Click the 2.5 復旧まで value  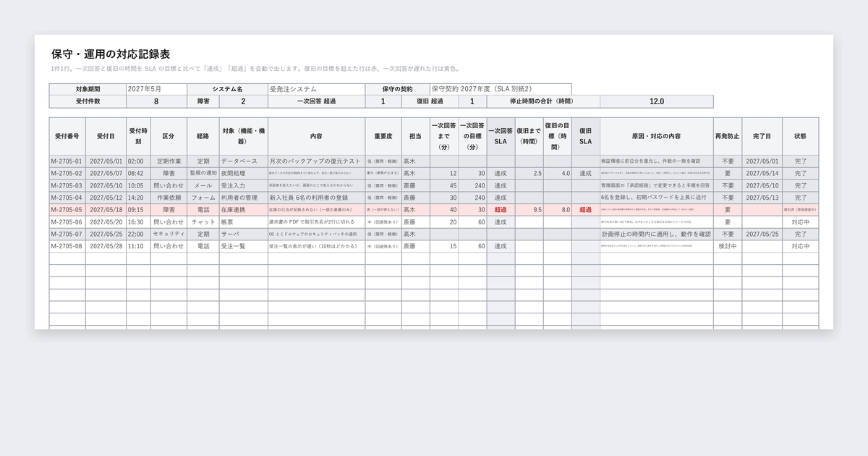[529, 173]
